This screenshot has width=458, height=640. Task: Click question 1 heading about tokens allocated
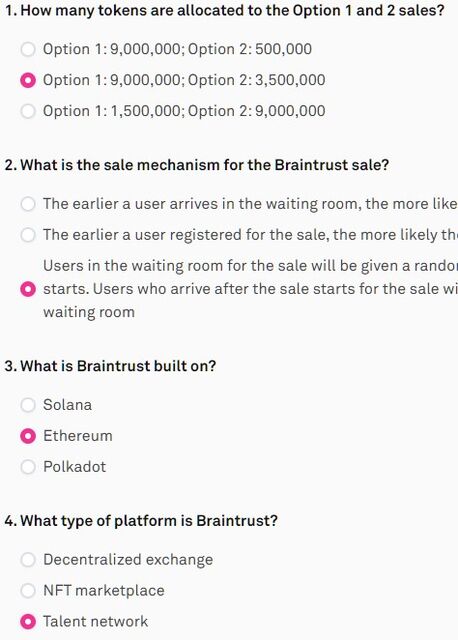coord(225,10)
